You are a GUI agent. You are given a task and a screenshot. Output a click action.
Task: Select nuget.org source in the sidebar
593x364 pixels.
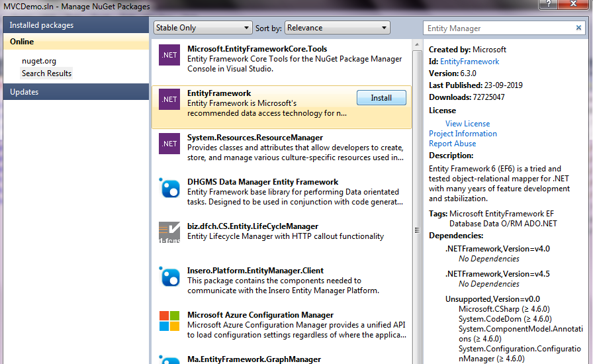pos(39,61)
